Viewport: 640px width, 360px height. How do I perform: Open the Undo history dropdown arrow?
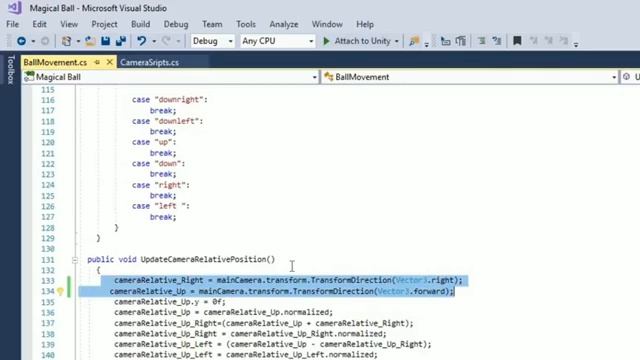tap(154, 41)
